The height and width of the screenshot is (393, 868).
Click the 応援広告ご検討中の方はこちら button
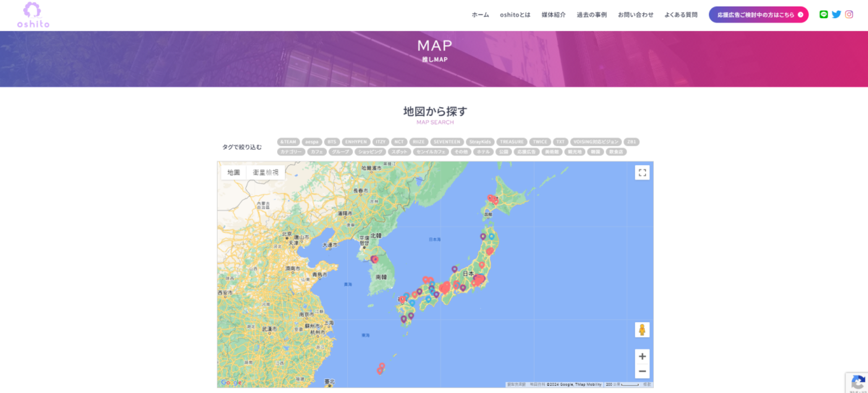[x=758, y=14]
